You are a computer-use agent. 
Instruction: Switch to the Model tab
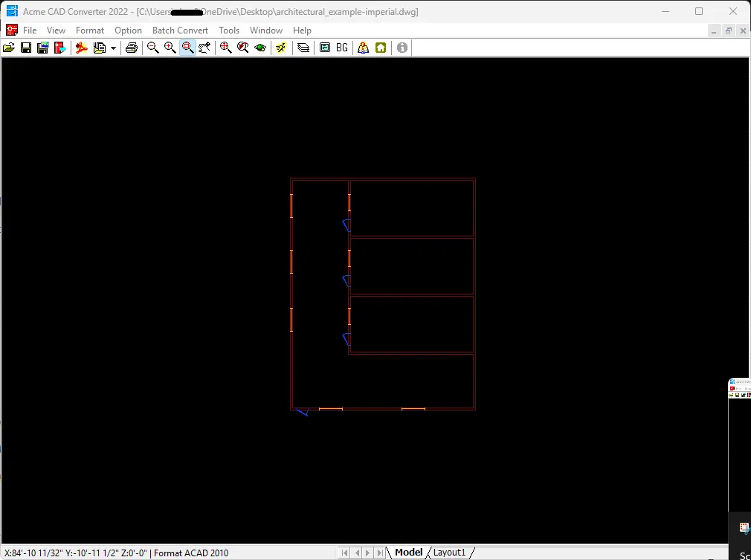coord(408,553)
